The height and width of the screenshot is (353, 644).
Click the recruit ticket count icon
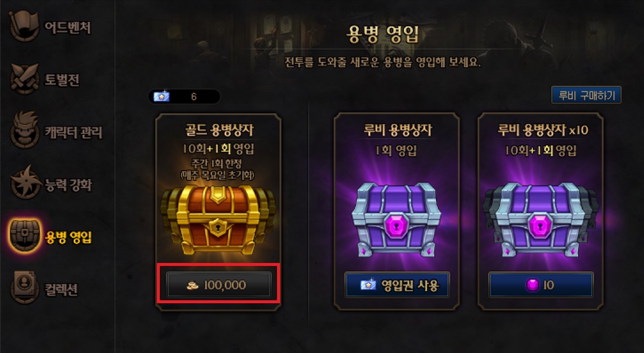coord(161,97)
